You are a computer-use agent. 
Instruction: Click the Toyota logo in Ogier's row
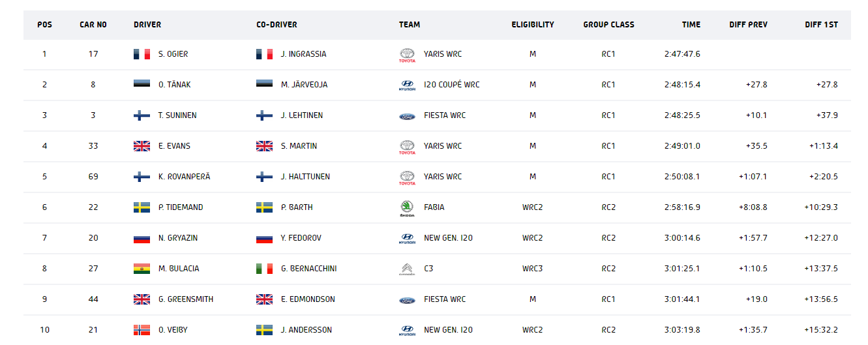407,55
